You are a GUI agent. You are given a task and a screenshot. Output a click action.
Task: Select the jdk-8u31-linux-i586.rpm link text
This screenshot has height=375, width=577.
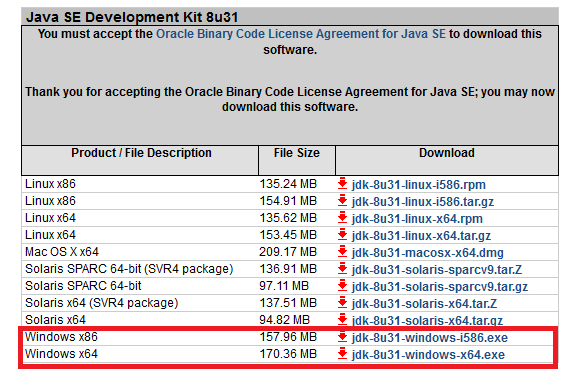point(418,185)
